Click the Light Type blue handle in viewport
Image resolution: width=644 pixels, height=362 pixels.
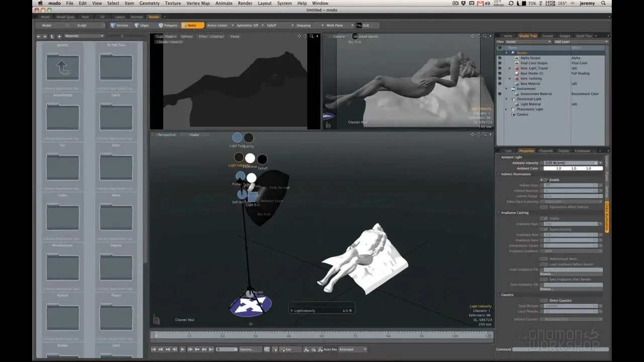pos(237,138)
